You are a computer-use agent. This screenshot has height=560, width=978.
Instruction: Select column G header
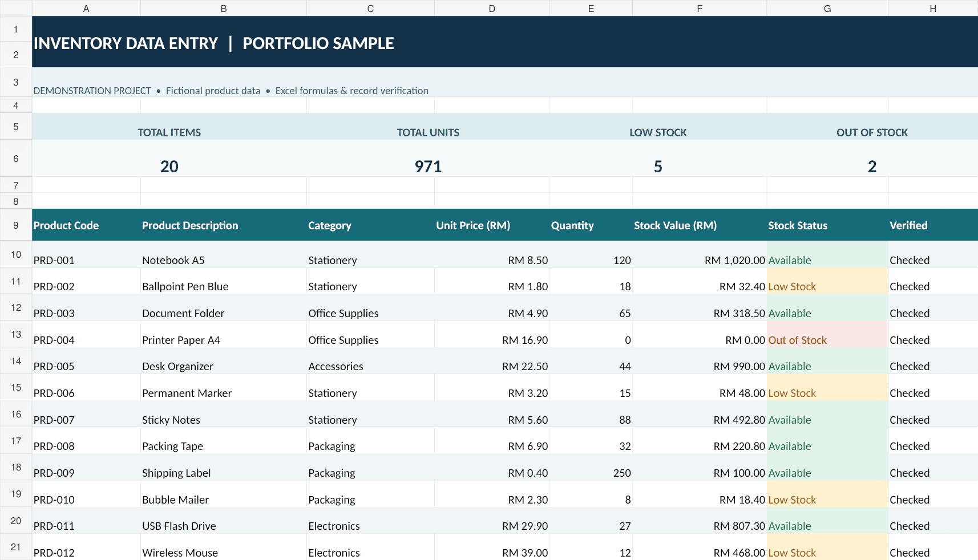[x=827, y=8]
